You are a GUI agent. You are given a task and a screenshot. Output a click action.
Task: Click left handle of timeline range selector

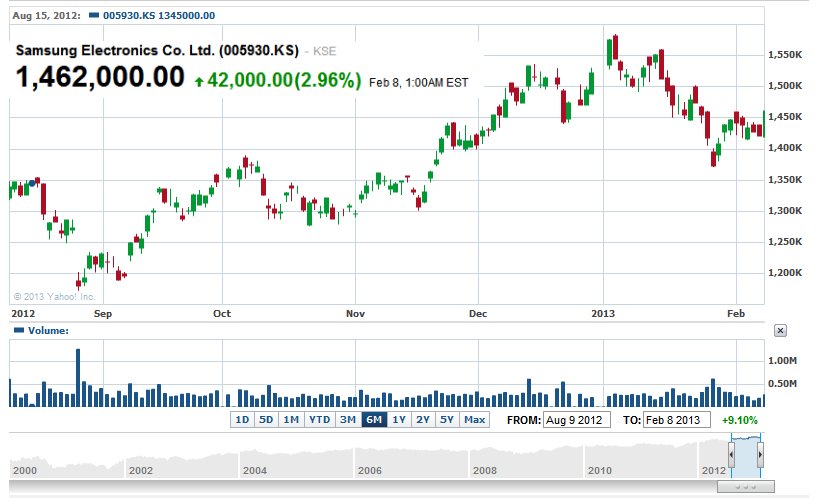(x=731, y=454)
